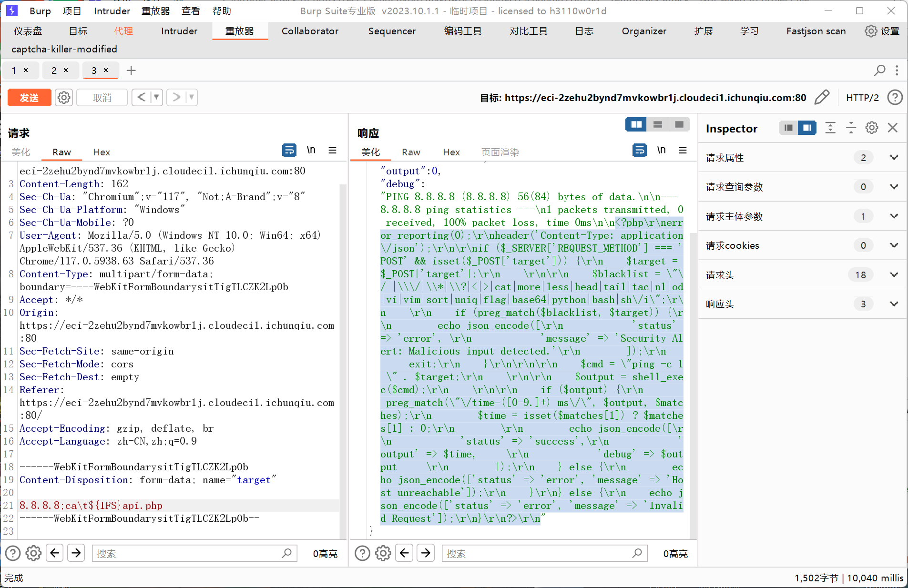Close Repeater tab 1
This screenshot has width=908, height=588.
[x=26, y=70]
